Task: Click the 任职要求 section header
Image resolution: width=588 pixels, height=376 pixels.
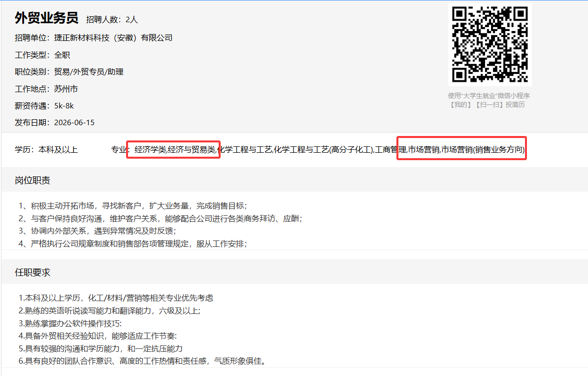Action: (33, 273)
